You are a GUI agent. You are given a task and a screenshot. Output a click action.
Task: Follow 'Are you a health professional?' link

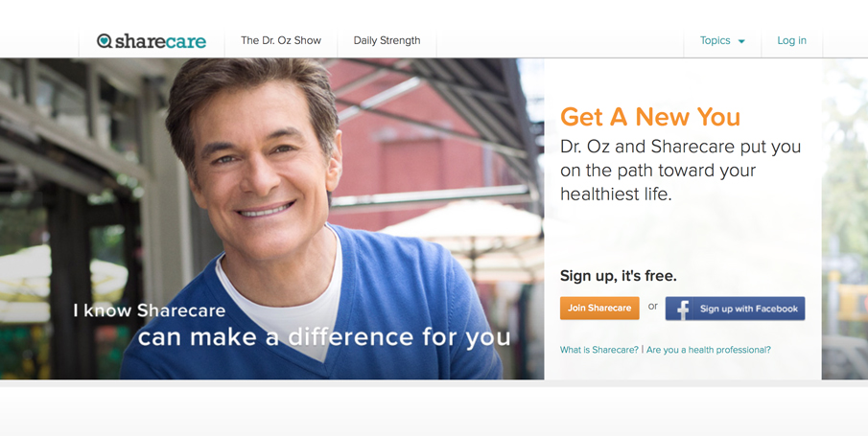[708, 350]
